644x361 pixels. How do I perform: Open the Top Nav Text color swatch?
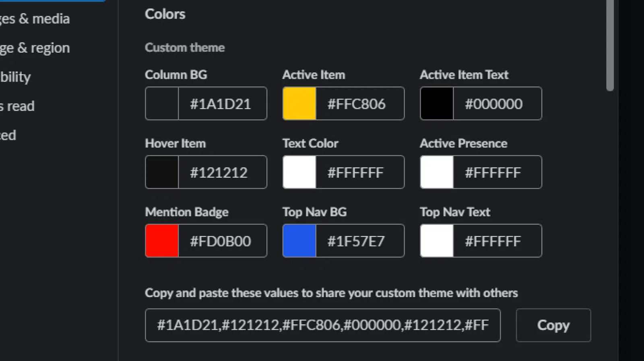[x=436, y=241]
